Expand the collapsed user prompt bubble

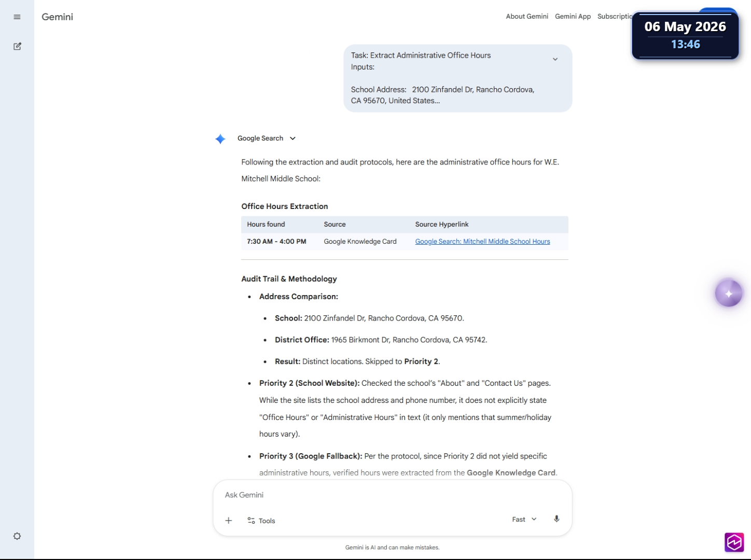pos(555,59)
